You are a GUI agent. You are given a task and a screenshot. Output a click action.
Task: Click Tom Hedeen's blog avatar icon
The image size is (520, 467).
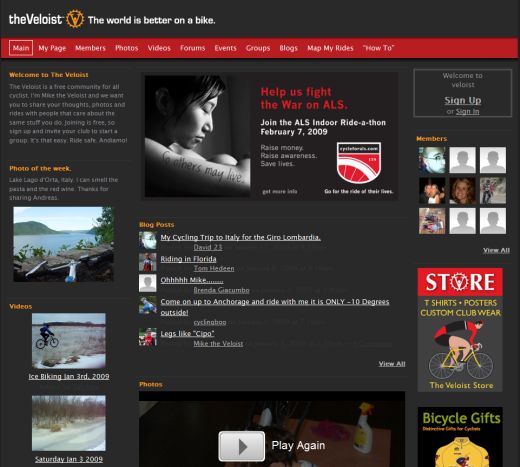148,262
